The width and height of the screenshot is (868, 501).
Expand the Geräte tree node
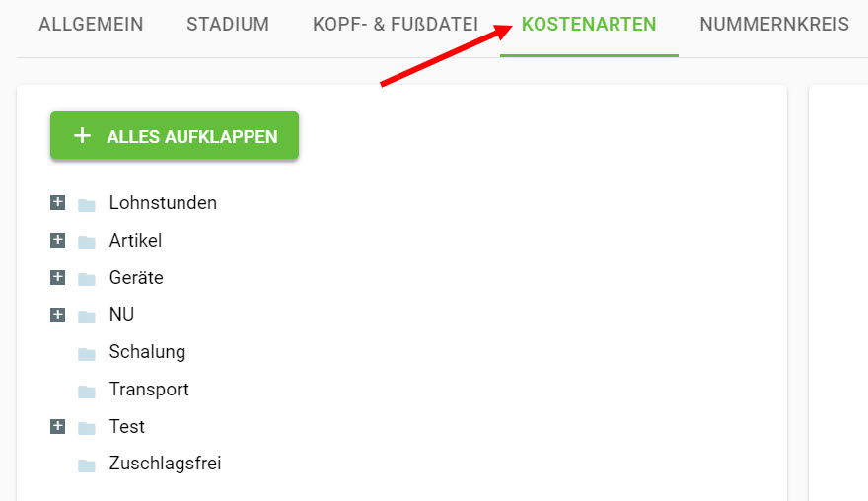tap(57, 277)
